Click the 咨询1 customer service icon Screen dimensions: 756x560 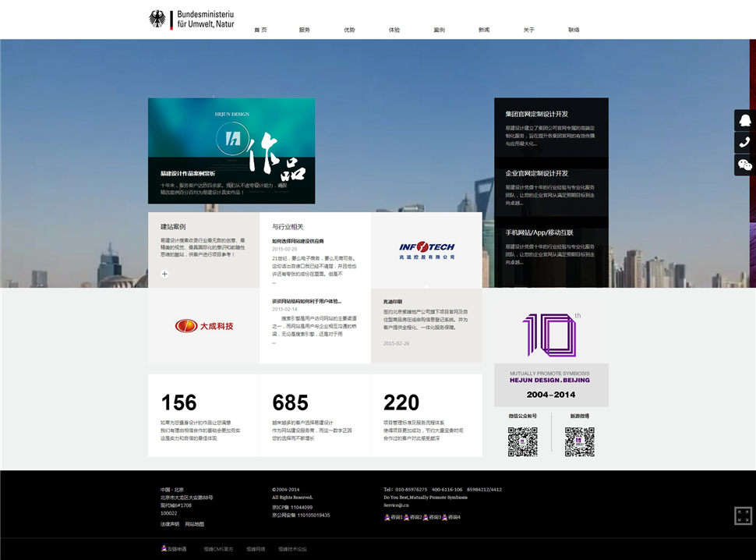click(393, 517)
